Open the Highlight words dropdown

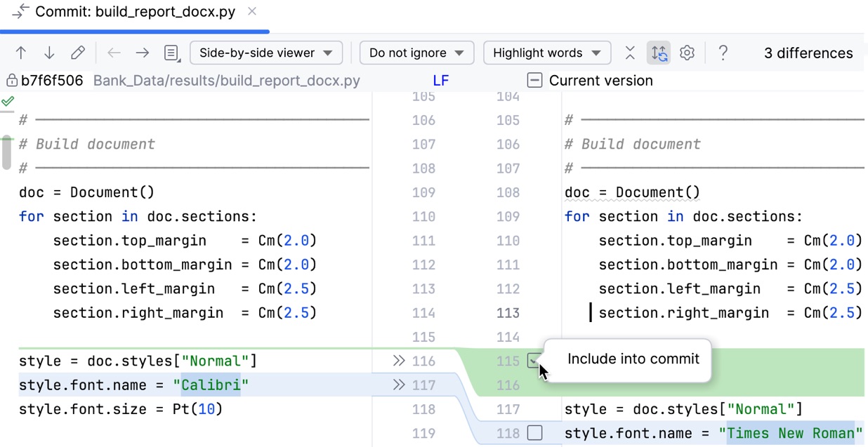(x=547, y=53)
